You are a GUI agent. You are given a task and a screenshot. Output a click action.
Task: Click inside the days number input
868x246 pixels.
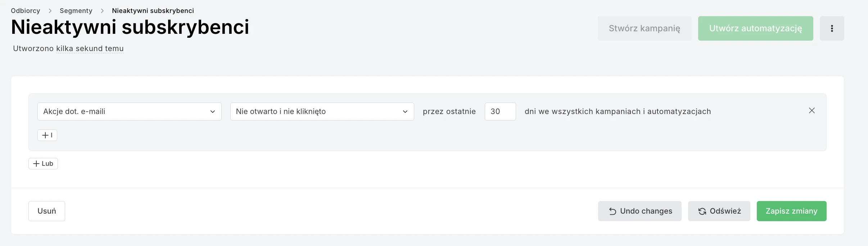click(x=500, y=111)
